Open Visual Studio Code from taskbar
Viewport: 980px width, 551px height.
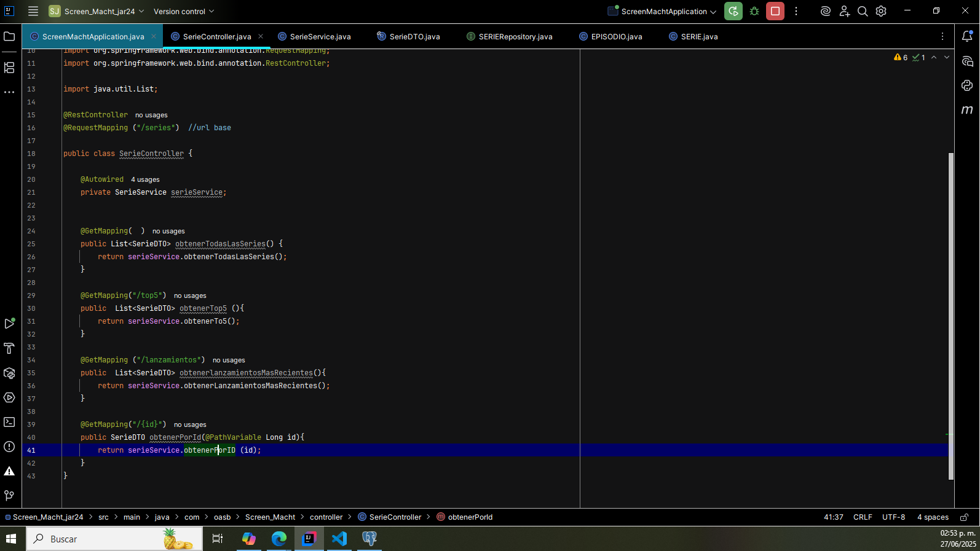click(x=339, y=539)
